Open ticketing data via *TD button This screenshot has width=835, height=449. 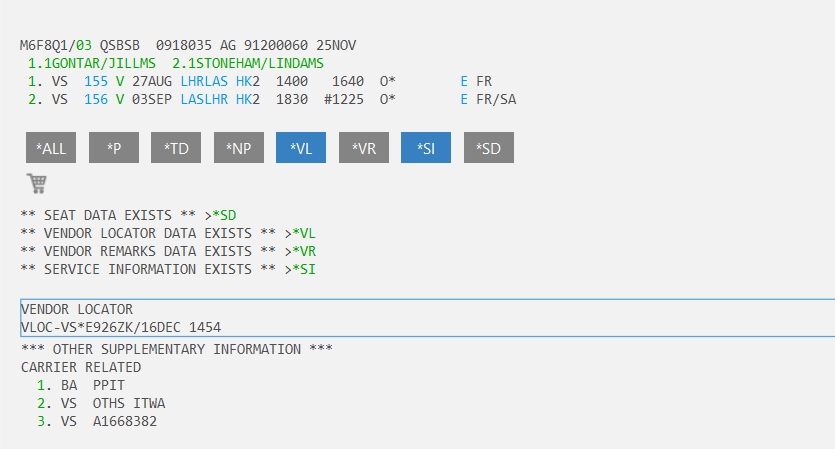pos(176,148)
